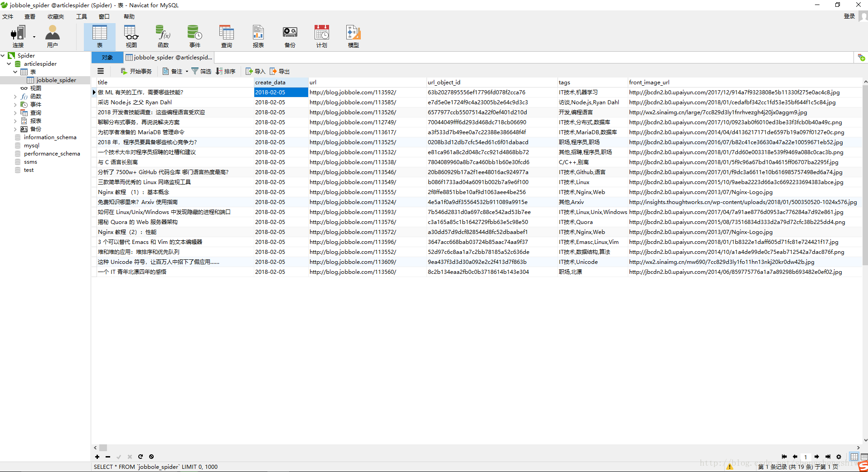Click the 登录 login button
Viewport: 868px width, 472px height.
pos(849,16)
